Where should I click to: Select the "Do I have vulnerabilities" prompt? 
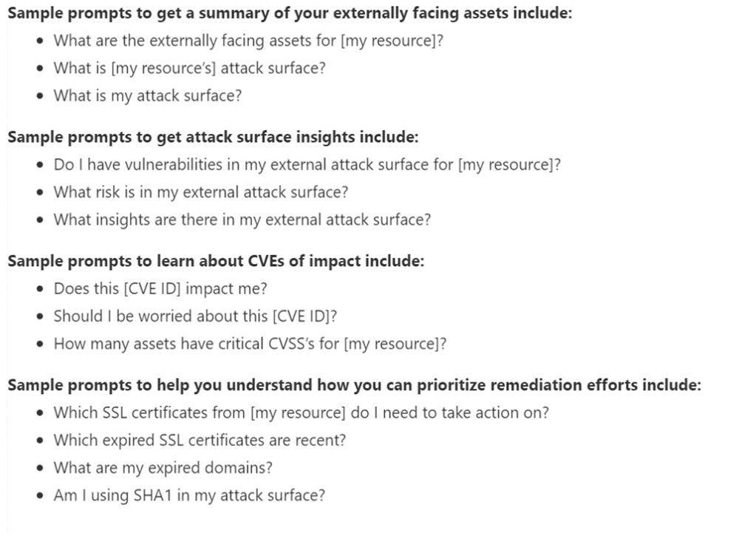tap(307, 164)
